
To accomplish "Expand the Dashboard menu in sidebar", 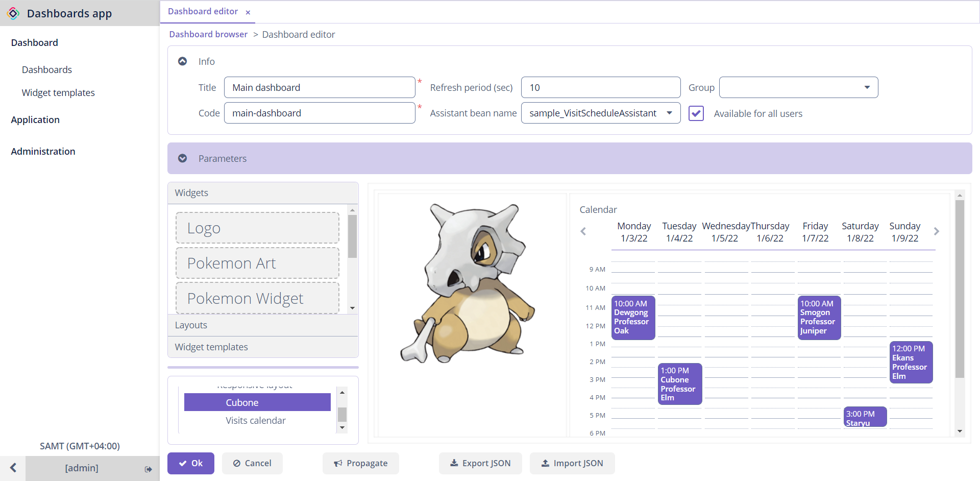I will click(x=34, y=42).
